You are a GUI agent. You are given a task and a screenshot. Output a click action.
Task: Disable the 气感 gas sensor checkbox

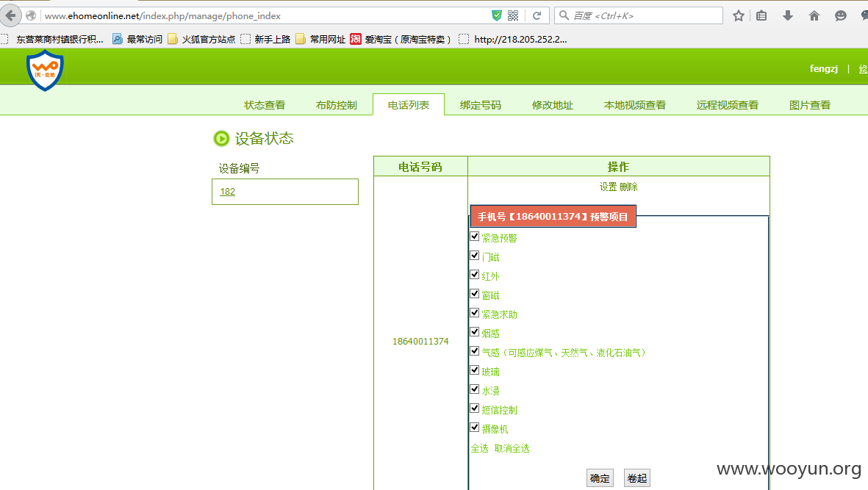click(x=474, y=350)
